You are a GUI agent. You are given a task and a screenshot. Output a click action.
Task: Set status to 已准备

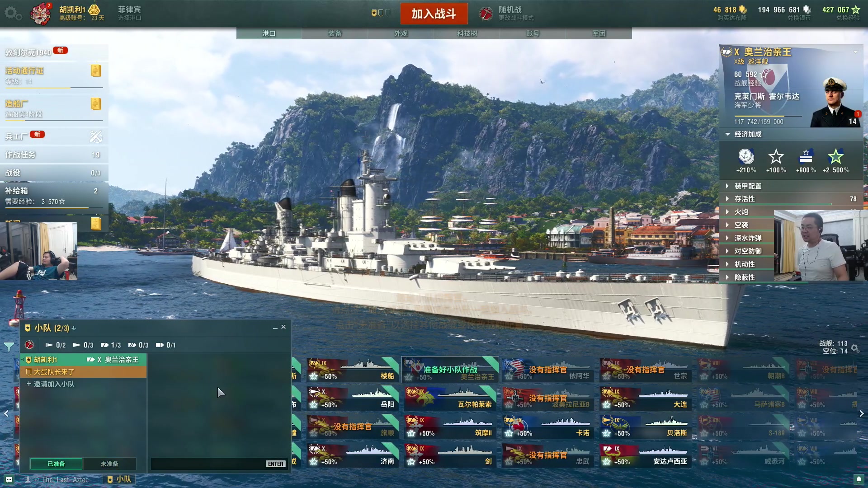coord(56,464)
